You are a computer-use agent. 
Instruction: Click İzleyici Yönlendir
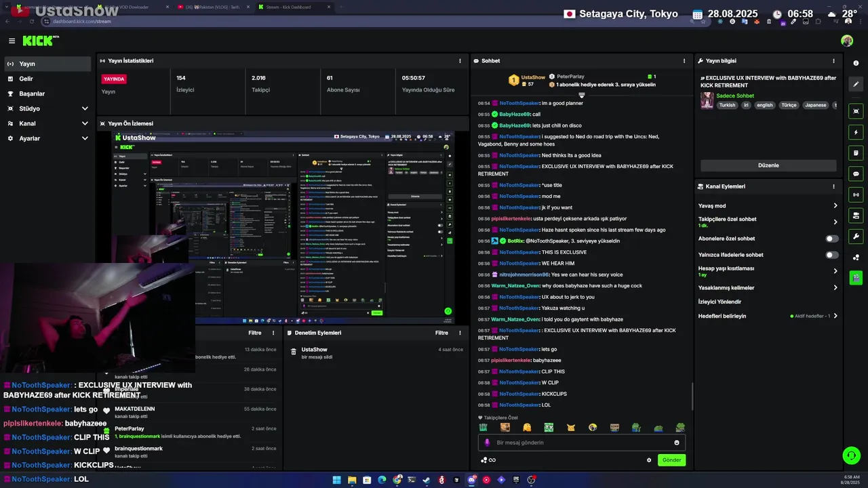tap(719, 302)
